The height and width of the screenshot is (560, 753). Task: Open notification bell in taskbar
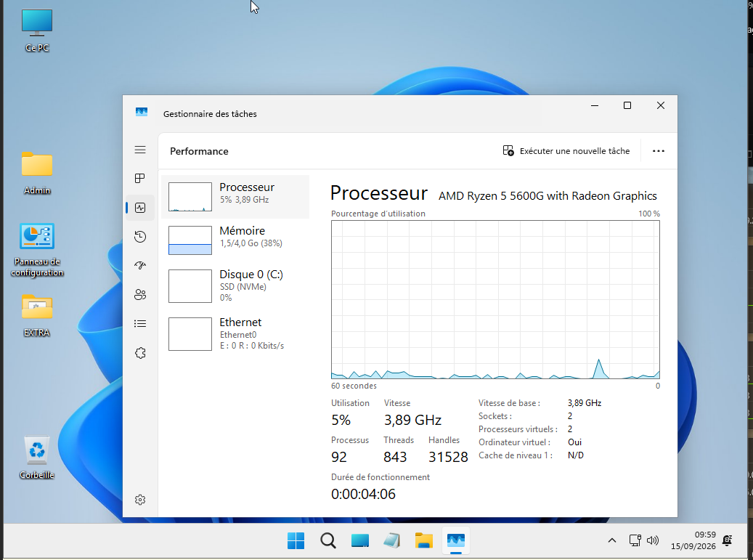click(x=728, y=541)
